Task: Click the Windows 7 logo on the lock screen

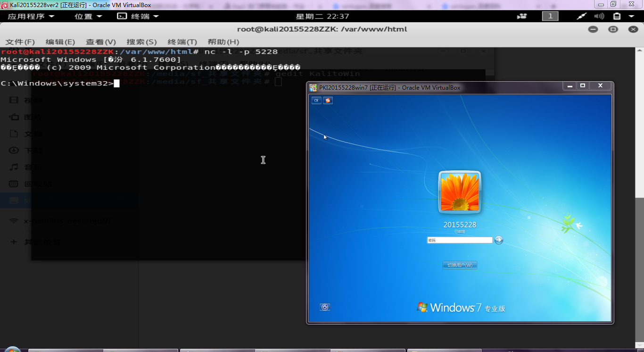Action: 461,308
